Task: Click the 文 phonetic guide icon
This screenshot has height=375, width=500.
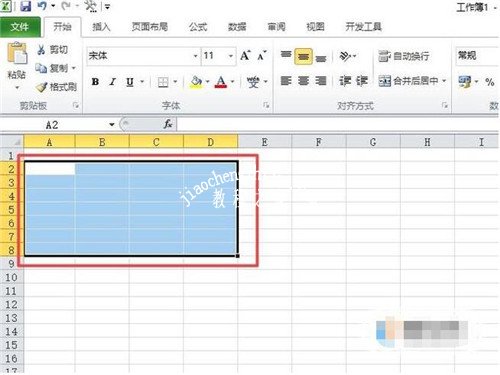Action: 253,82
